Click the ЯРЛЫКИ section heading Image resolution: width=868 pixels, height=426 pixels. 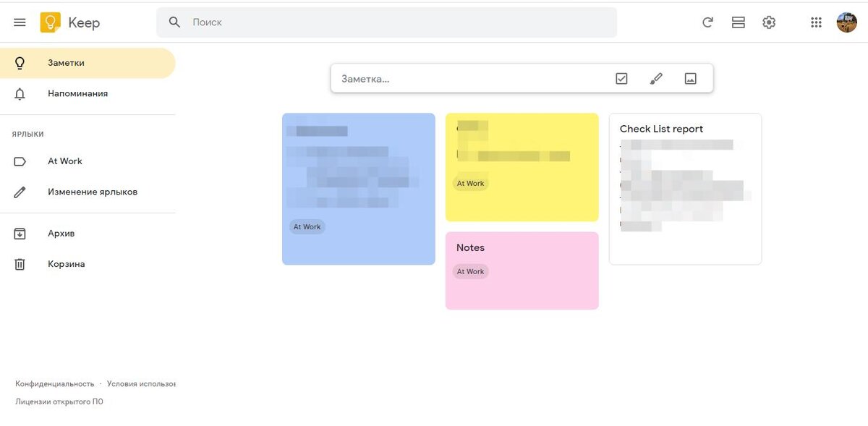pyautogui.click(x=28, y=134)
